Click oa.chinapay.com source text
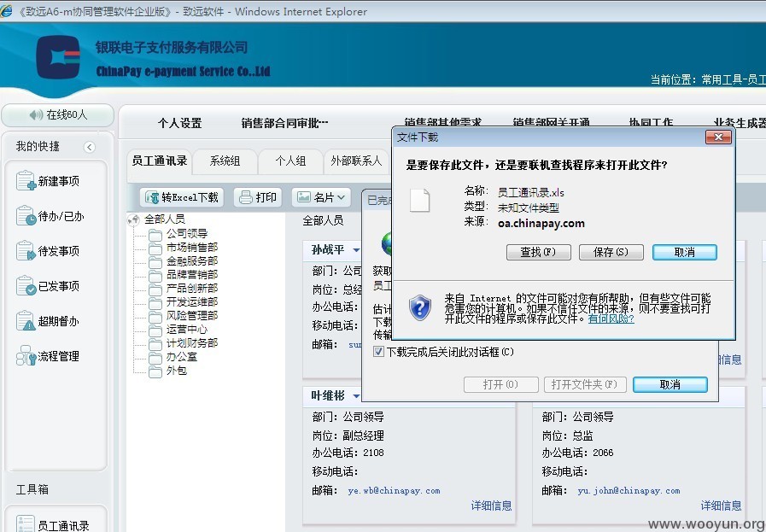 (x=541, y=224)
